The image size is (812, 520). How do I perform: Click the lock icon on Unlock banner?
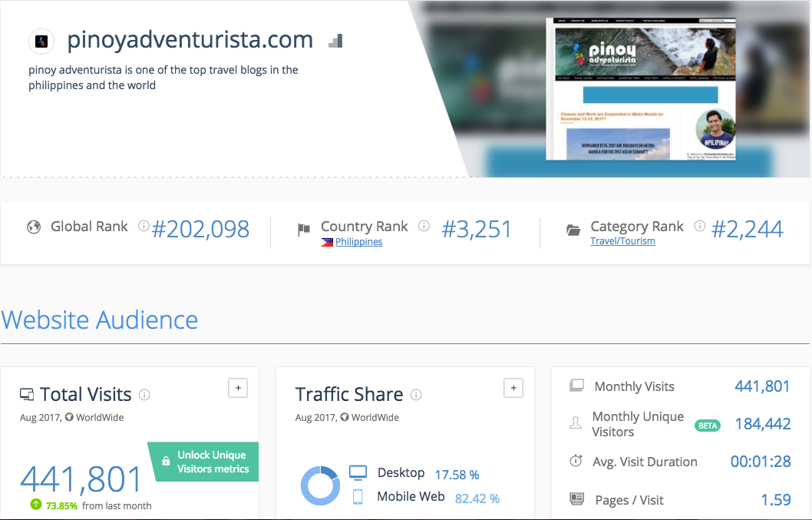166,461
